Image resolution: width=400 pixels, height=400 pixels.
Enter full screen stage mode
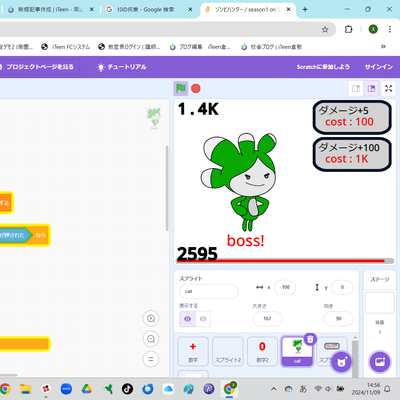coord(389,88)
